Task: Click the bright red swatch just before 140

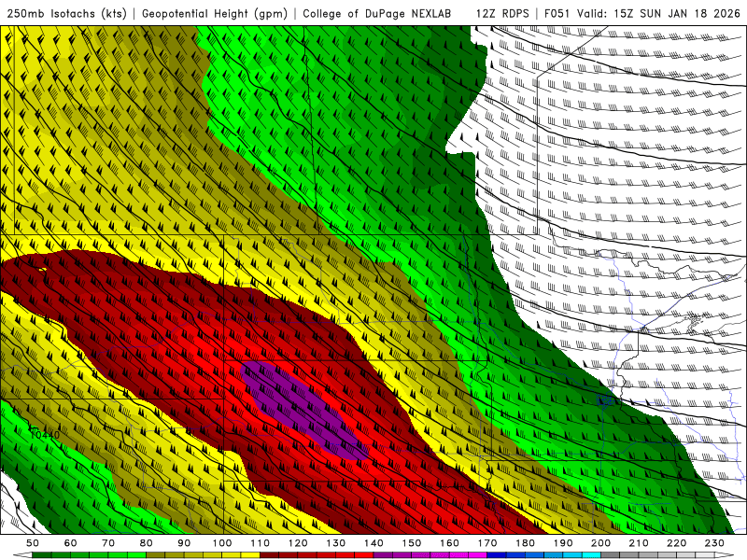Action: [364, 555]
